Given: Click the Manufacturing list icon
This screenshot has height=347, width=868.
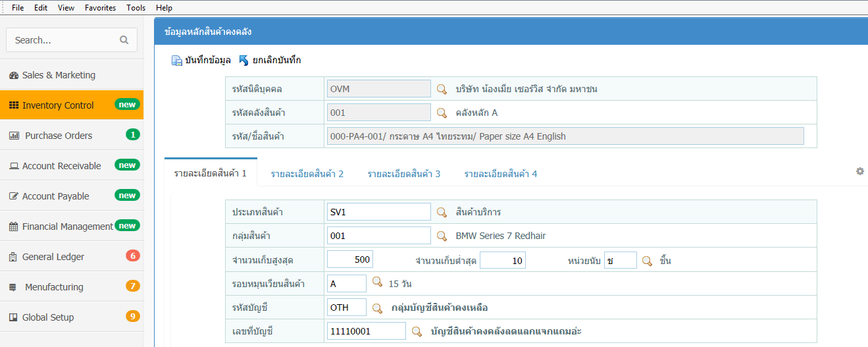Looking at the screenshot, I should coord(13,287).
